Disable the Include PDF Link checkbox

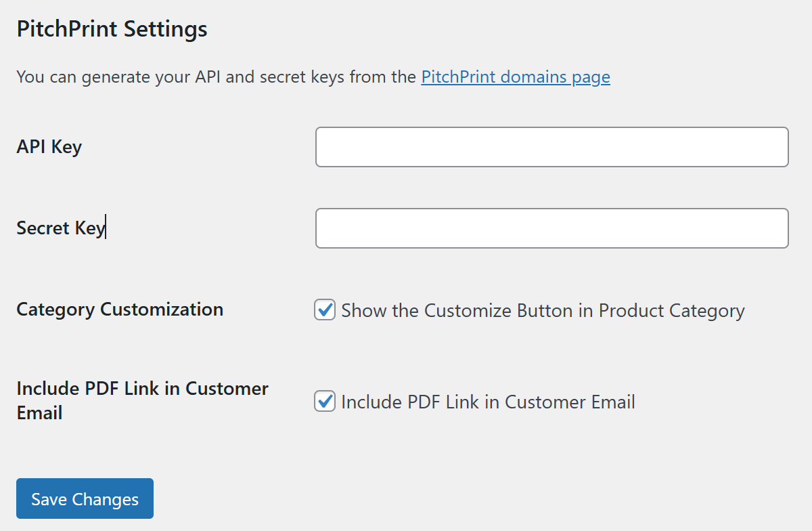pos(325,402)
